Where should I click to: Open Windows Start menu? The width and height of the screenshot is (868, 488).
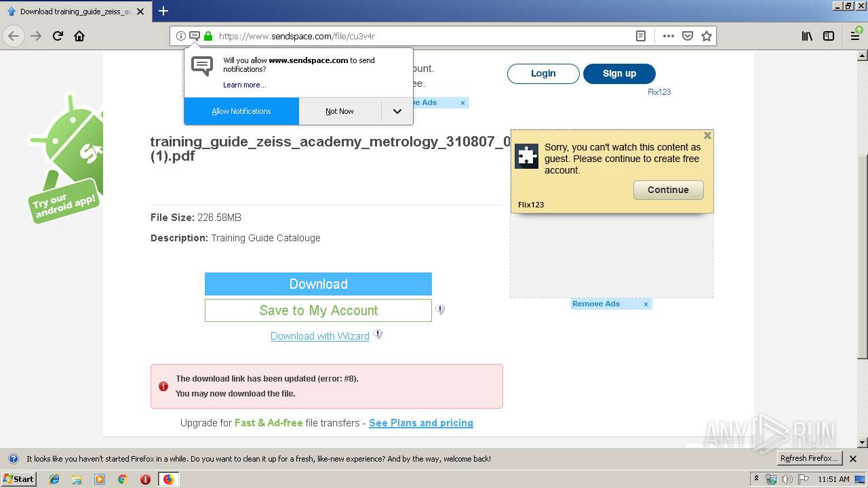pyautogui.click(x=18, y=479)
